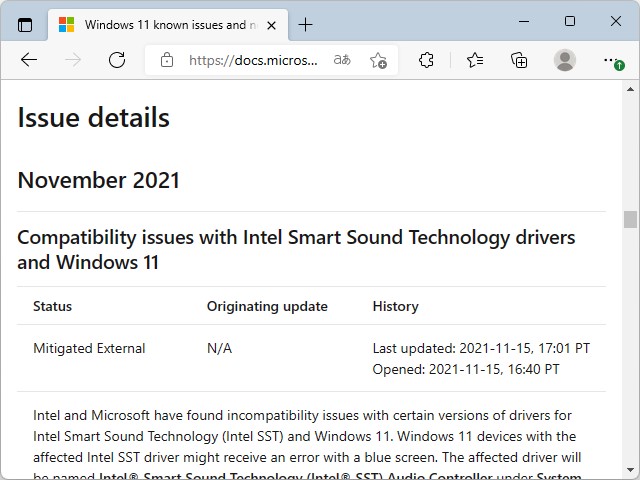640x480 pixels.
Task: Add this page to favorites
Action: point(378,60)
